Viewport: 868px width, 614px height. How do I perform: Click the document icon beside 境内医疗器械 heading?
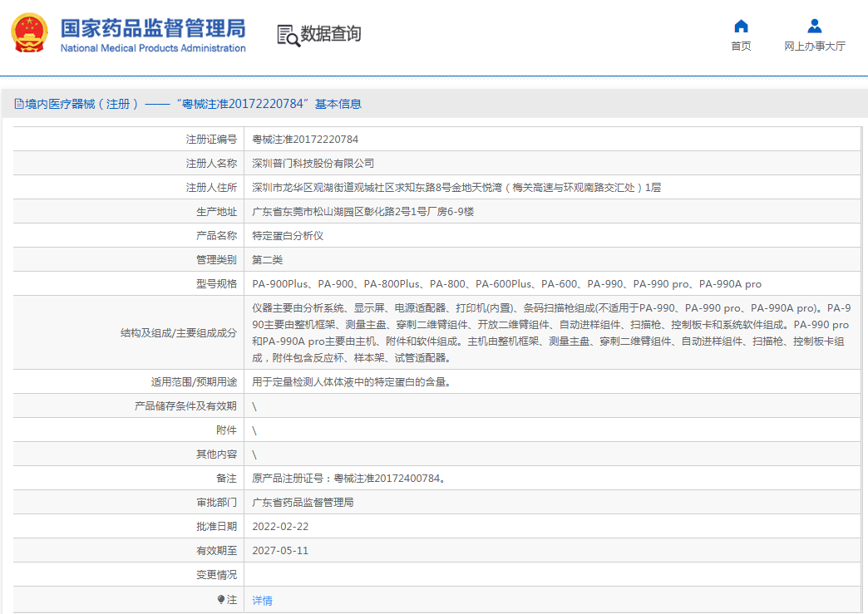[x=19, y=104]
